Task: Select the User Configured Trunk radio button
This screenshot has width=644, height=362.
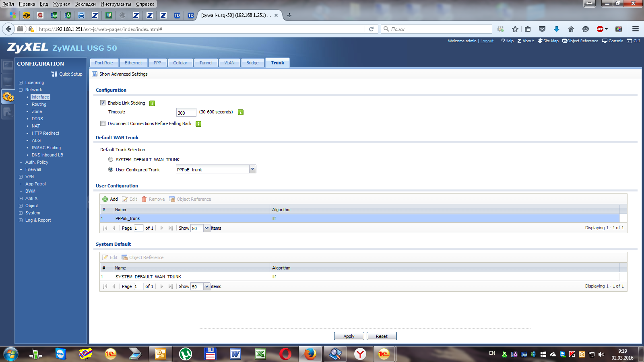Action: coord(111,169)
